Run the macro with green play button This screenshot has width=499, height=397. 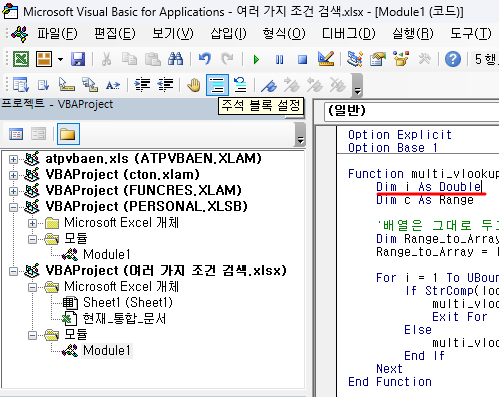(256, 60)
